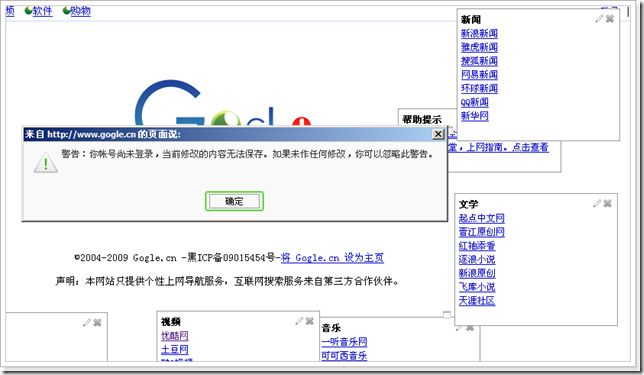
Task: Click the ICP copyright footer text
Action: 177,258
